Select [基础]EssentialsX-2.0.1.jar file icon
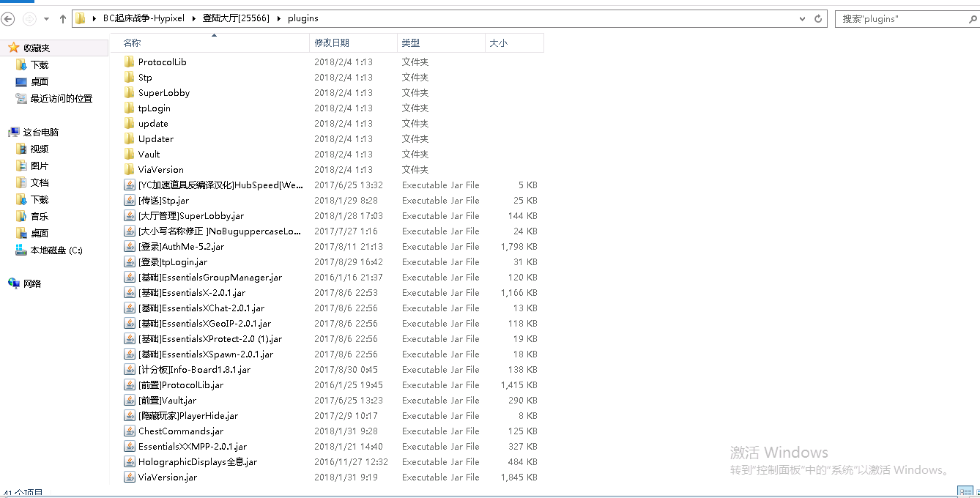Image resolution: width=980 pixels, height=498 pixels. click(x=130, y=292)
